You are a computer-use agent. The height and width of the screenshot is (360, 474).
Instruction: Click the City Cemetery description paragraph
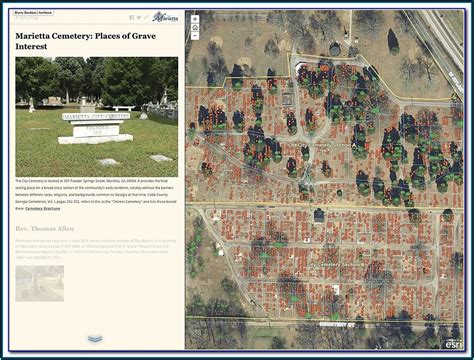pos(96,194)
